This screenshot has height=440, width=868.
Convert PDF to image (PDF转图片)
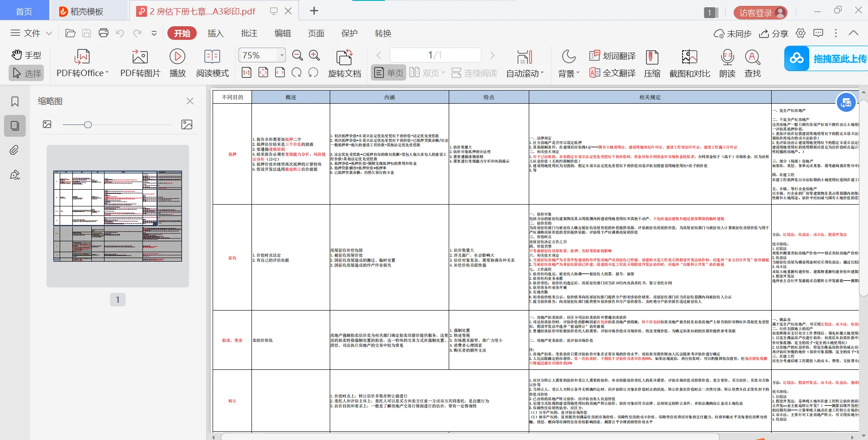point(140,64)
